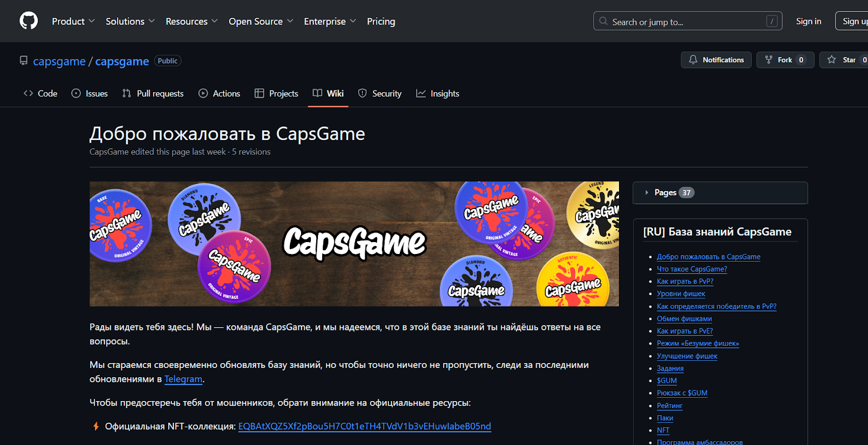Star the capsgame repository
868x445 pixels.
pyautogui.click(x=844, y=60)
